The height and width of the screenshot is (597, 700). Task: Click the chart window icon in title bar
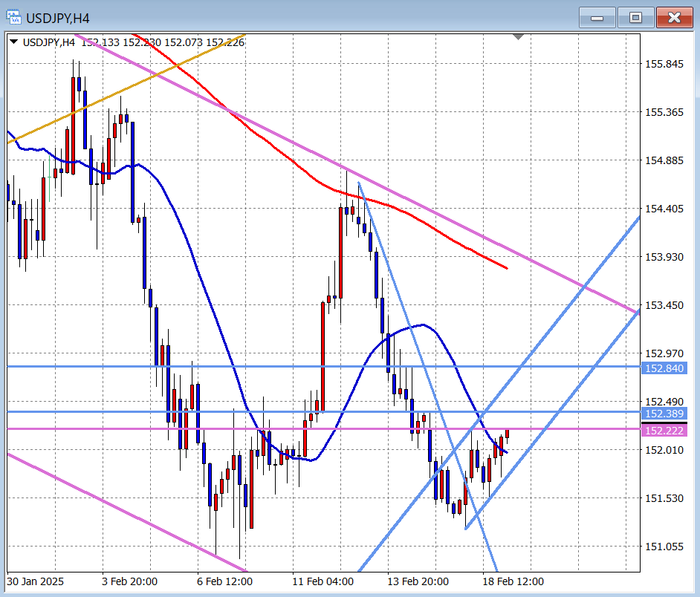[14, 18]
